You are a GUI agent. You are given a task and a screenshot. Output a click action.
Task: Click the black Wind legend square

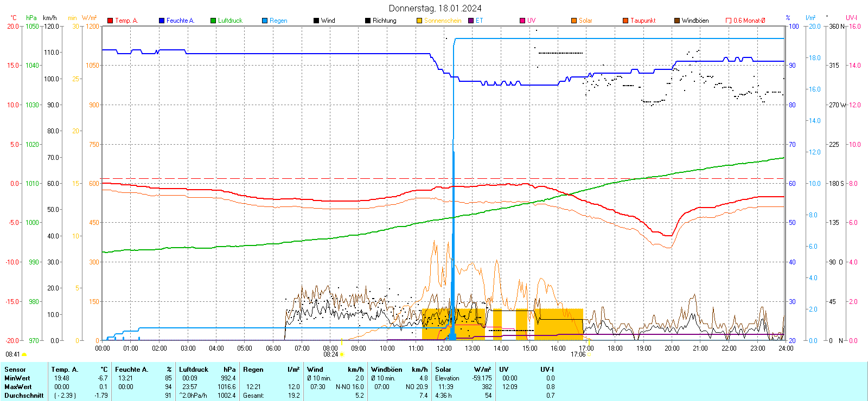(316, 21)
